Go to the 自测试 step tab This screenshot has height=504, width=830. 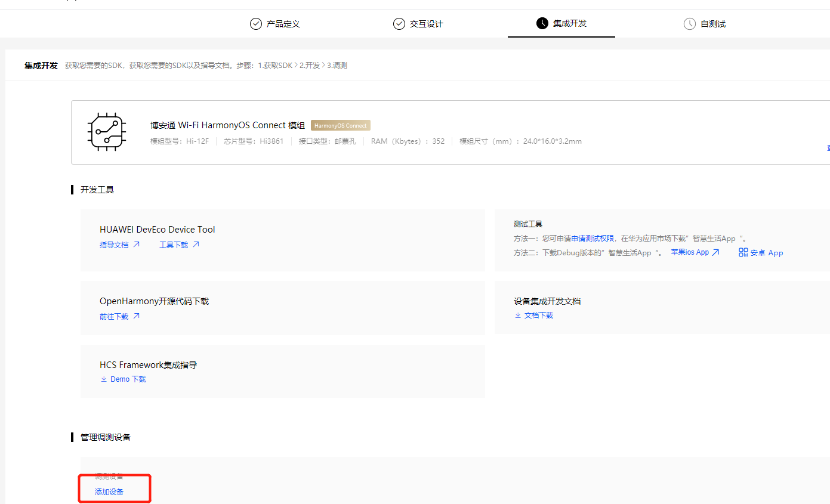[x=705, y=24]
